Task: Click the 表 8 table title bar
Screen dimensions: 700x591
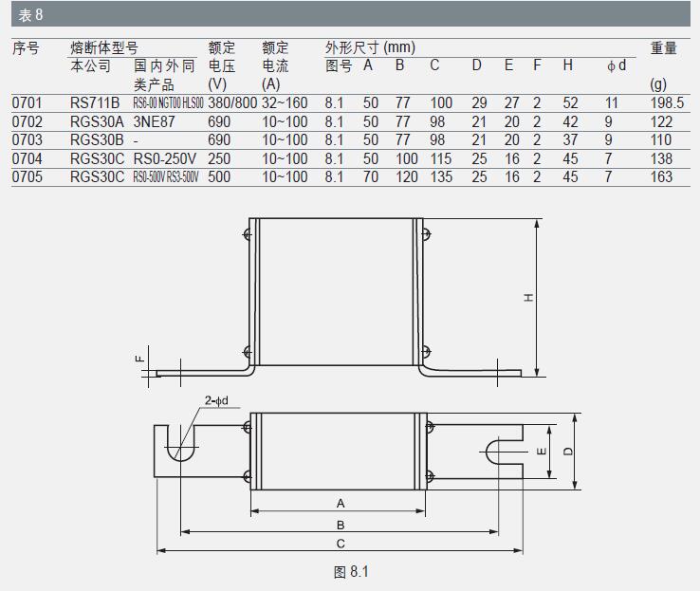Action: (x=349, y=14)
